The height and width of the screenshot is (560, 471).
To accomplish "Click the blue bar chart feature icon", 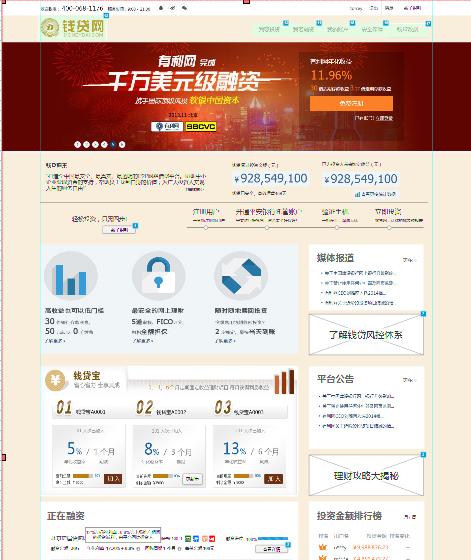I will point(71,276).
